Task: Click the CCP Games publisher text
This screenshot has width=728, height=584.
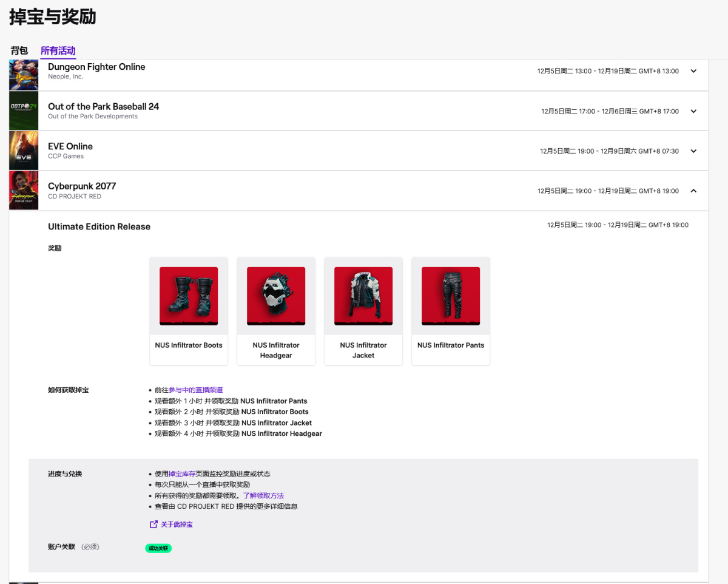Action: (x=66, y=156)
